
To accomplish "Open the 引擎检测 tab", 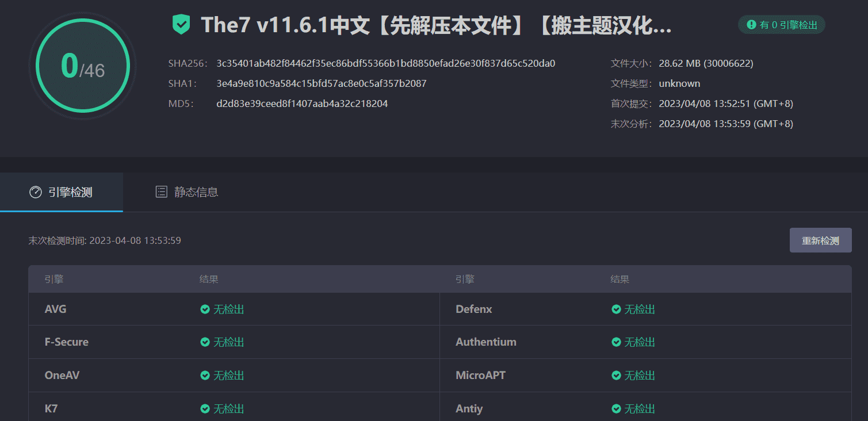I will coord(62,192).
